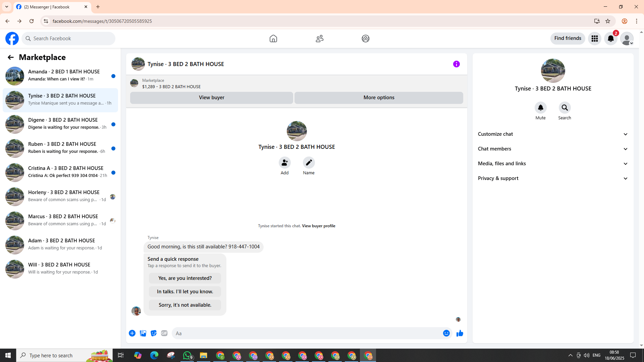The width and height of the screenshot is (644, 362).
Task: Show conversation information panel icon
Action: tap(457, 64)
